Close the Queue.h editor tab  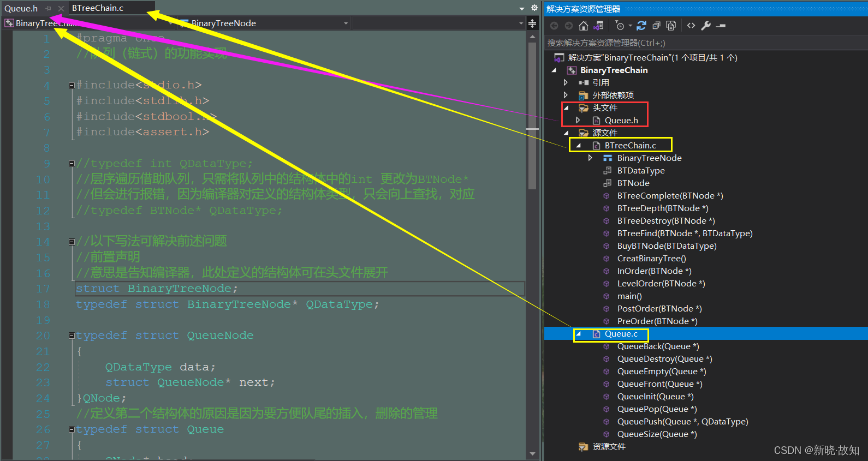pos(61,8)
